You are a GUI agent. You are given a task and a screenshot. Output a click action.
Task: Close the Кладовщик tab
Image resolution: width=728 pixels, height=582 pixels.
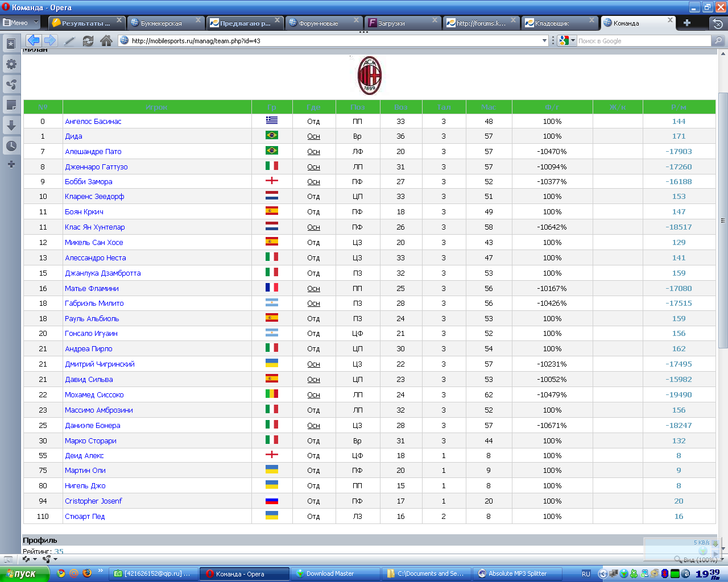tap(591, 20)
